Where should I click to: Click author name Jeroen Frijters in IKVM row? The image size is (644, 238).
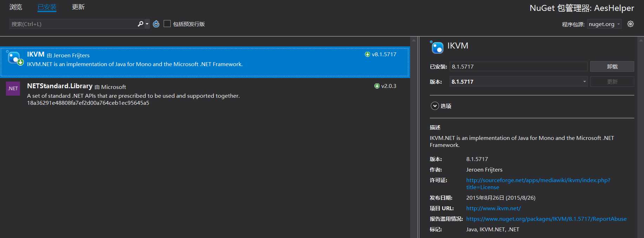(71, 55)
